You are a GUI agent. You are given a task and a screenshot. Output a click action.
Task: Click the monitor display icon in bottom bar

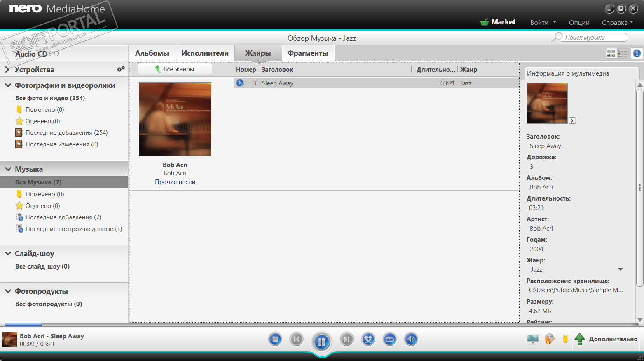point(532,339)
